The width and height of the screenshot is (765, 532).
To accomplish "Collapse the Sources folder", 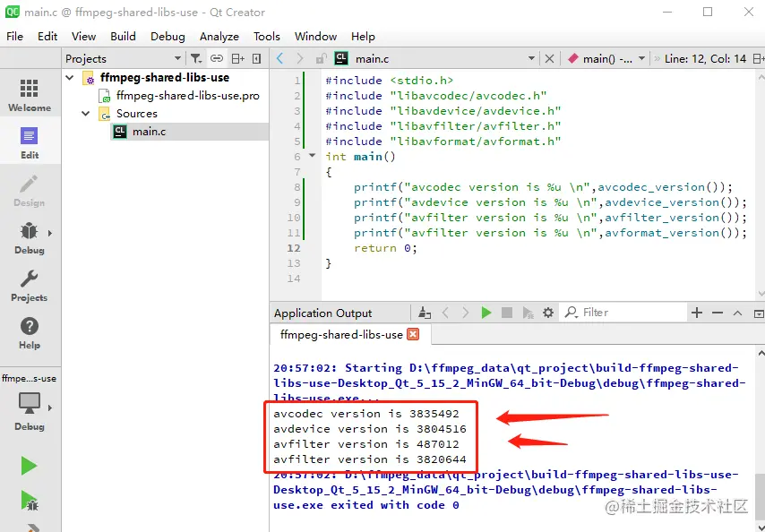I will coord(86,114).
